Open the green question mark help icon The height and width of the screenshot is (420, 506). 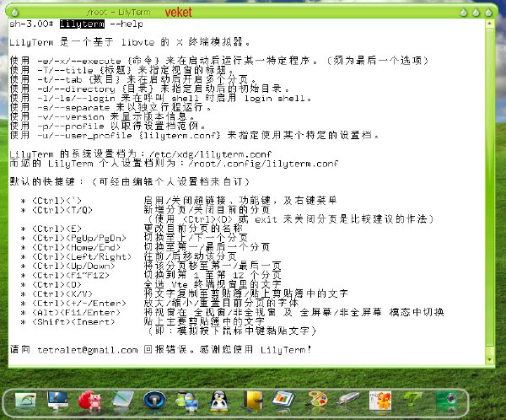tap(412, 401)
